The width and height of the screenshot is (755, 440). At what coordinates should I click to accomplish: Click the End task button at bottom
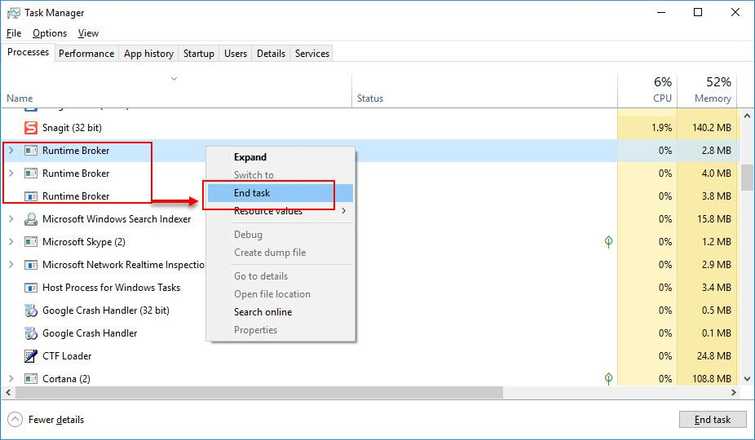tap(713, 420)
